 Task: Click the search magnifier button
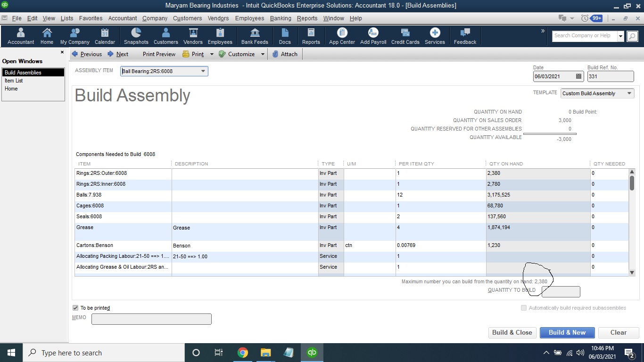pyautogui.click(x=632, y=36)
